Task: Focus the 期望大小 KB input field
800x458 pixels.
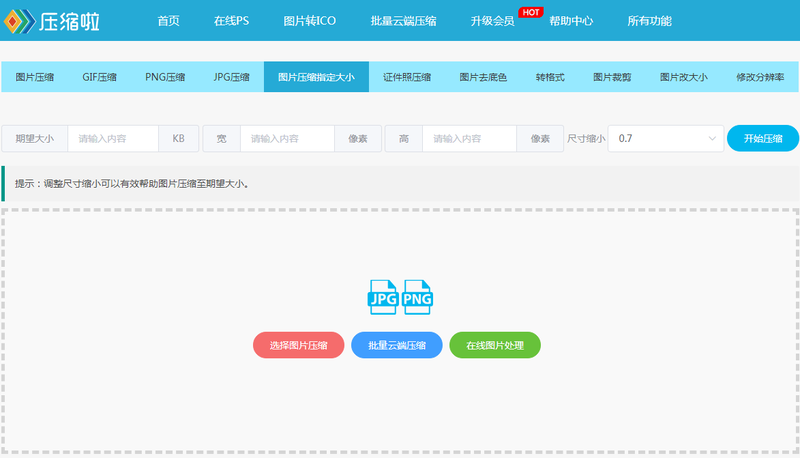Action: tap(113, 139)
